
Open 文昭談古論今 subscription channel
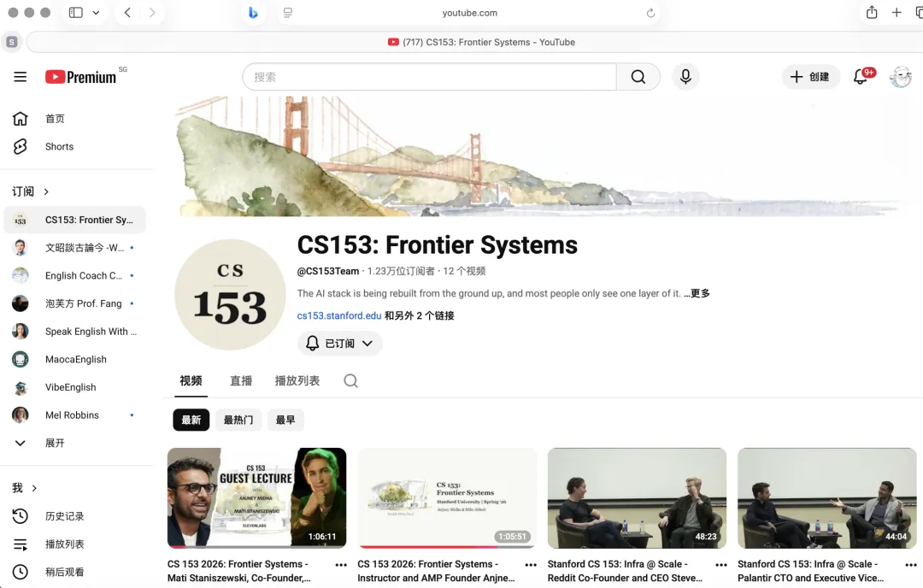click(74, 248)
